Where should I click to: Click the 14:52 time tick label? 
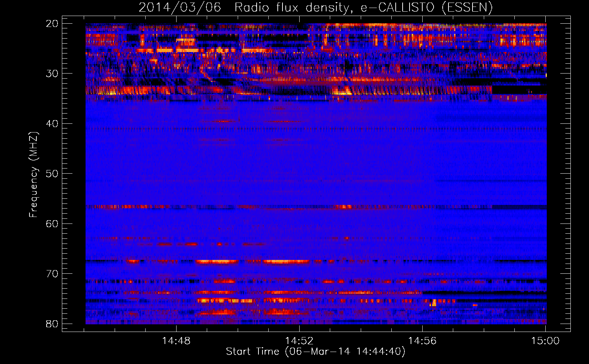(299, 341)
